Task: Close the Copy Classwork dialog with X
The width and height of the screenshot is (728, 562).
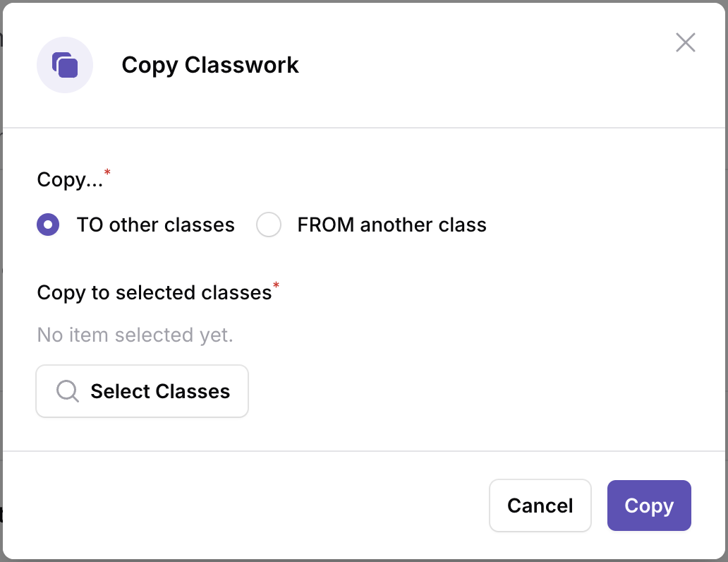Action: [x=685, y=42]
